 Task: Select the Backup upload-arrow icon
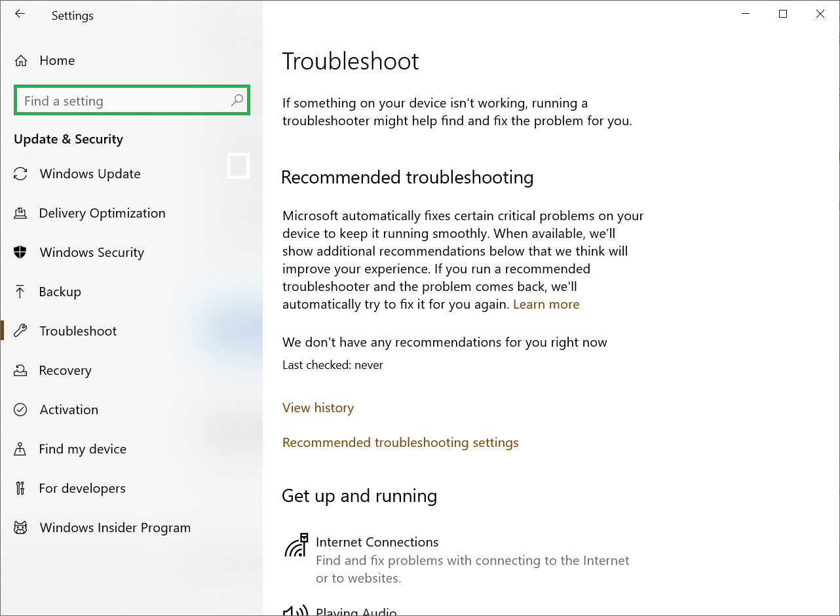(20, 292)
